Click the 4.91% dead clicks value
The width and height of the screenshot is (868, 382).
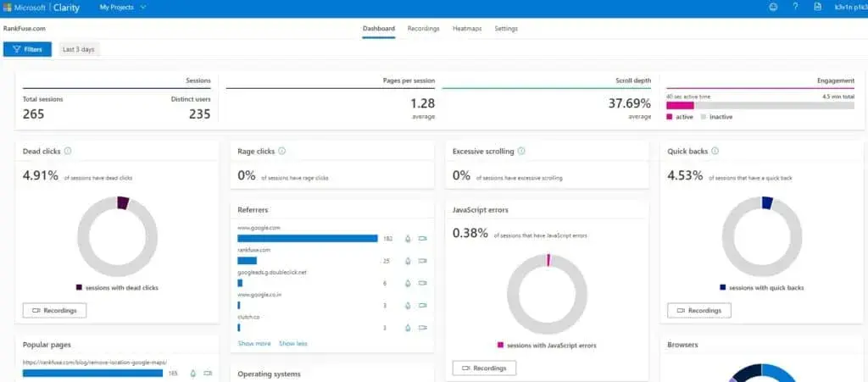point(41,176)
